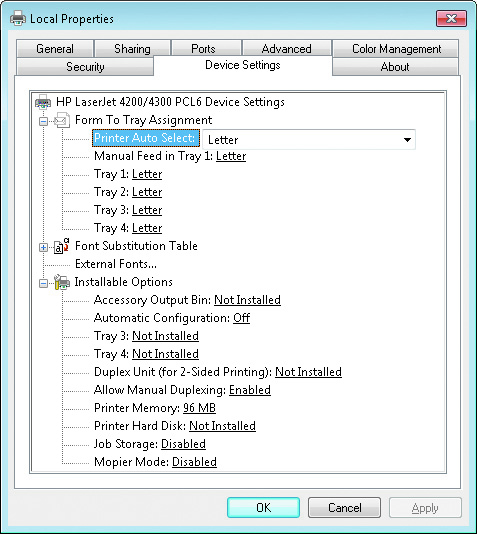Image resolution: width=477 pixels, height=534 pixels.
Task: Click the printer icon in the title bar
Action: pos(18,18)
